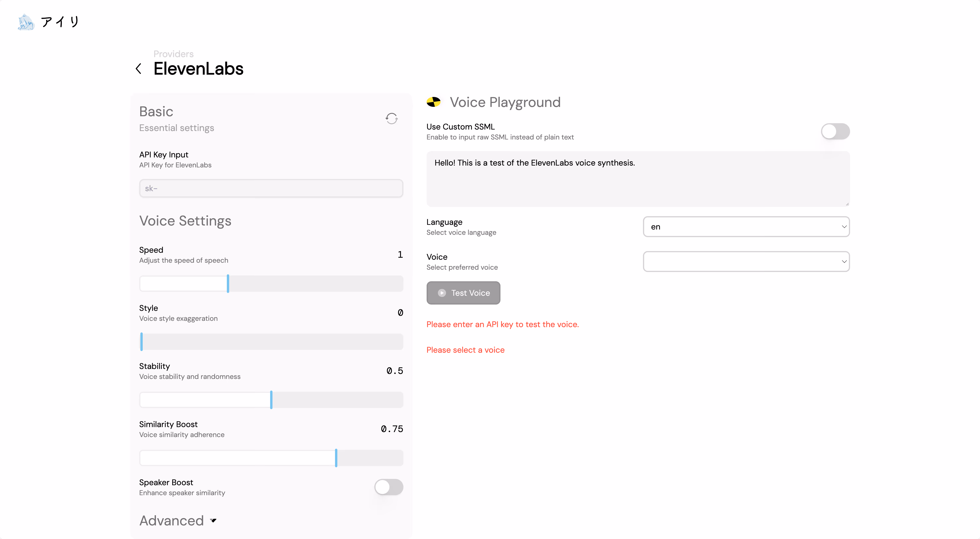The width and height of the screenshot is (980, 539).
Task: Click into the test text area
Action: click(638, 179)
